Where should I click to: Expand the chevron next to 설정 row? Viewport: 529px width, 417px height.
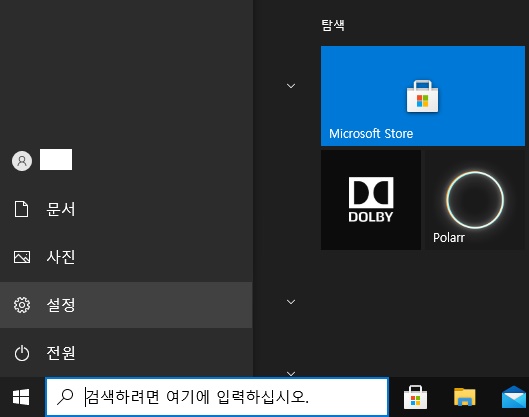(291, 302)
